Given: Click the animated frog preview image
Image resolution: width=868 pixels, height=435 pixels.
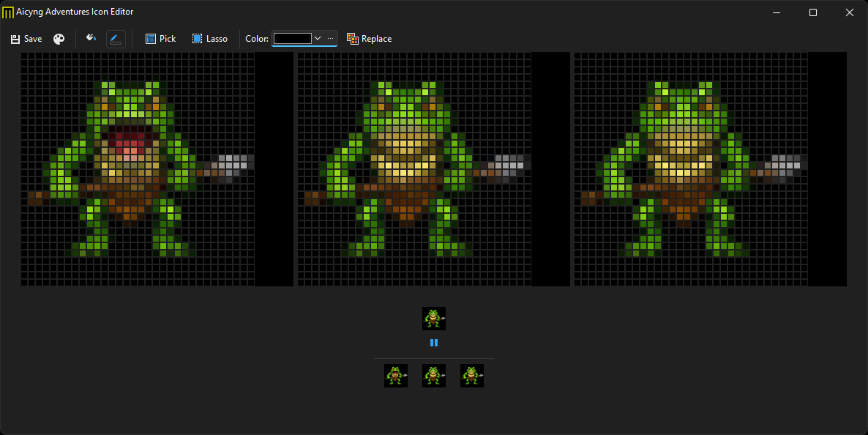Looking at the screenshot, I should [434, 319].
